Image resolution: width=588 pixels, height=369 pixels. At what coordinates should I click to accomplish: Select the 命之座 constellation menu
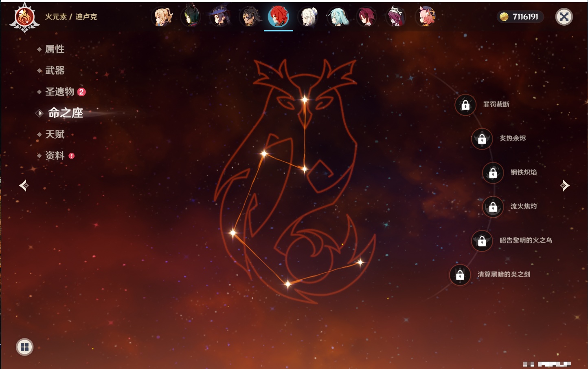coord(65,113)
